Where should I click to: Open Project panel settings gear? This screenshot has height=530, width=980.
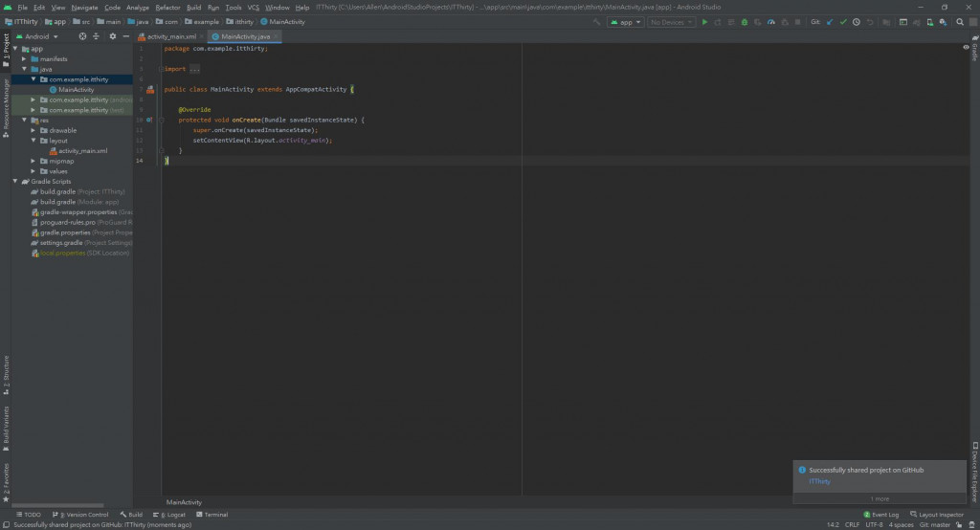pos(113,36)
